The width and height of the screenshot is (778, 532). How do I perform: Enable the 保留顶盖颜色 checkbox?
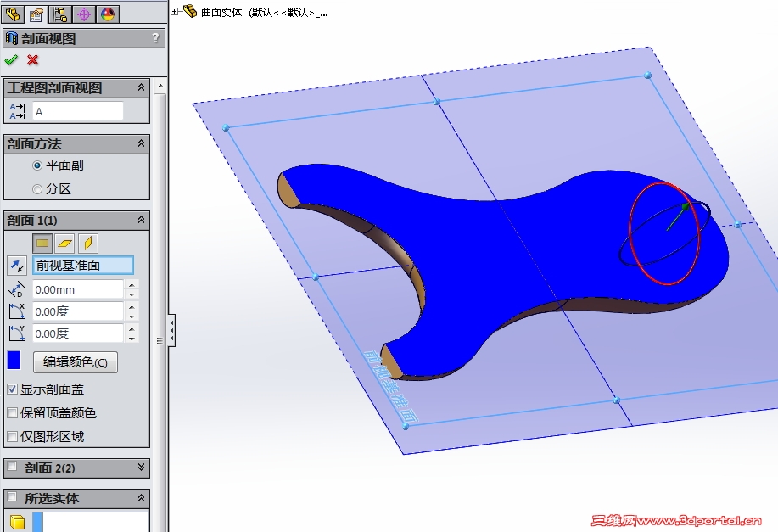coord(13,413)
